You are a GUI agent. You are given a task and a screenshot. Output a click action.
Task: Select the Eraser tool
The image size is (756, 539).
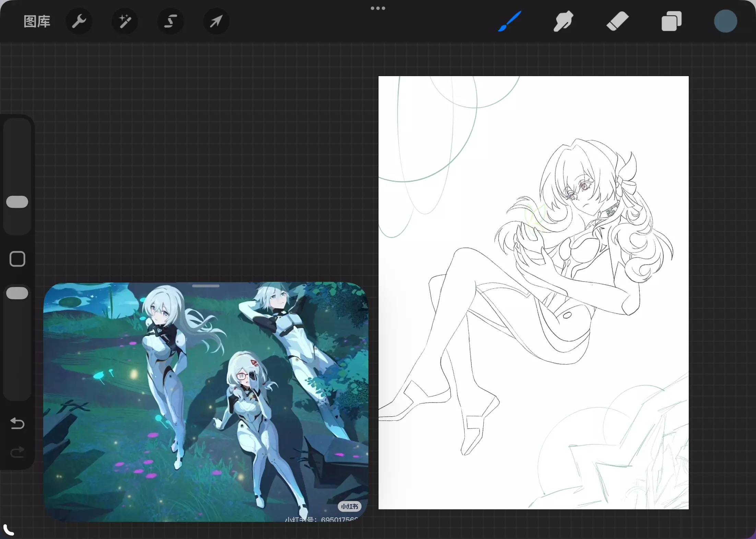[x=617, y=21]
